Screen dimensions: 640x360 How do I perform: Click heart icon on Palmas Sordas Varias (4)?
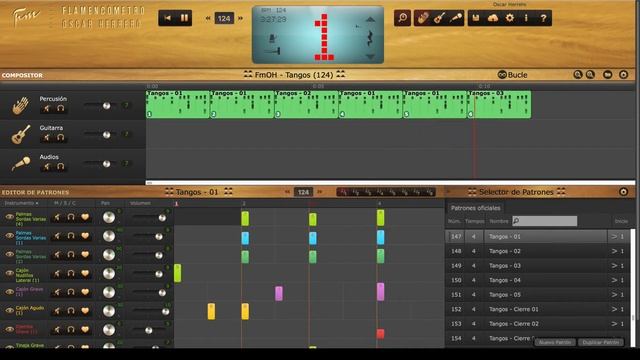(x=85, y=217)
